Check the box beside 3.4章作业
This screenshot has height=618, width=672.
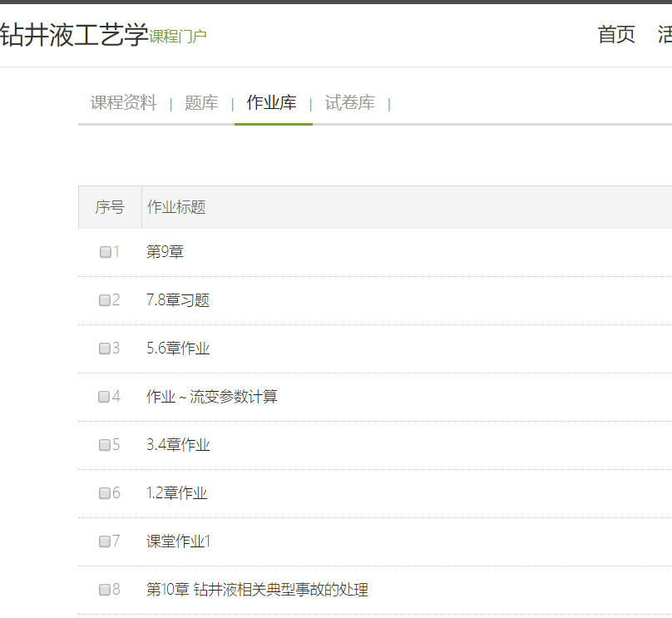(x=105, y=445)
